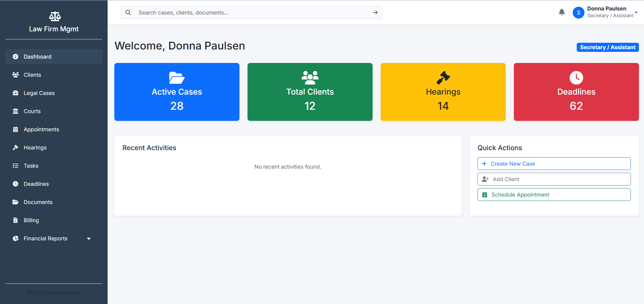Click the Add Client button
The image size is (644, 304).
coord(554,179)
